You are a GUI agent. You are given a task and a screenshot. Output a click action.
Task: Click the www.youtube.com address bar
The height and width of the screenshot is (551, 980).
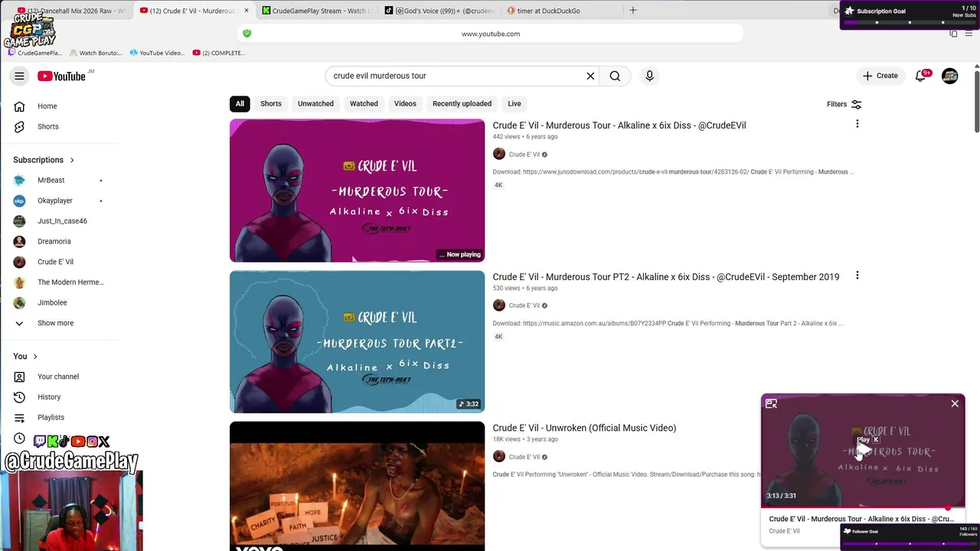(x=491, y=34)
